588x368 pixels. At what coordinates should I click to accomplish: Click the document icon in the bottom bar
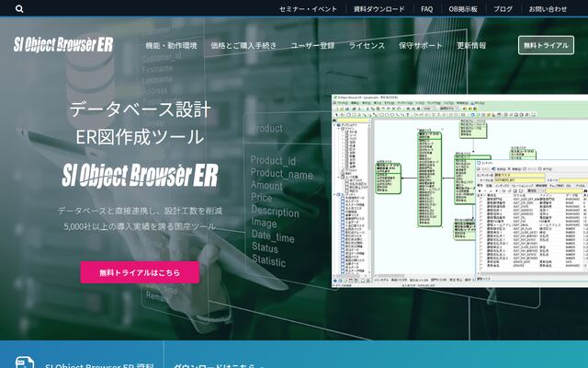[x=25, y=362]
